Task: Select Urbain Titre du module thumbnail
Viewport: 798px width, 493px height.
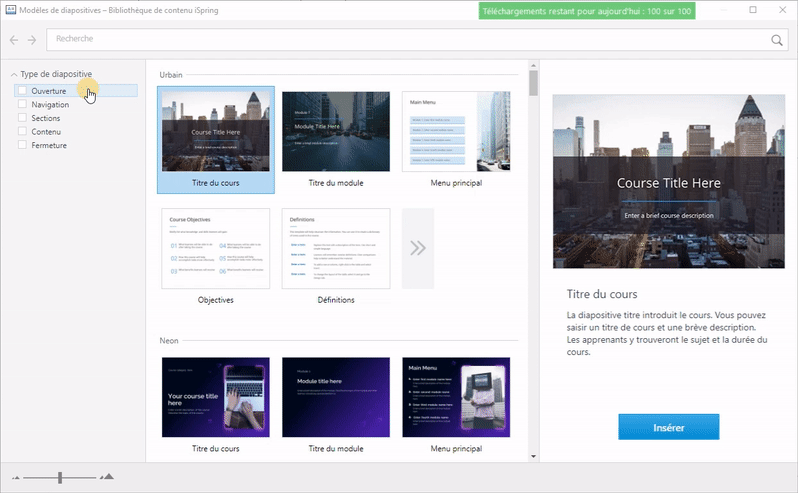Action: [335, 131]
